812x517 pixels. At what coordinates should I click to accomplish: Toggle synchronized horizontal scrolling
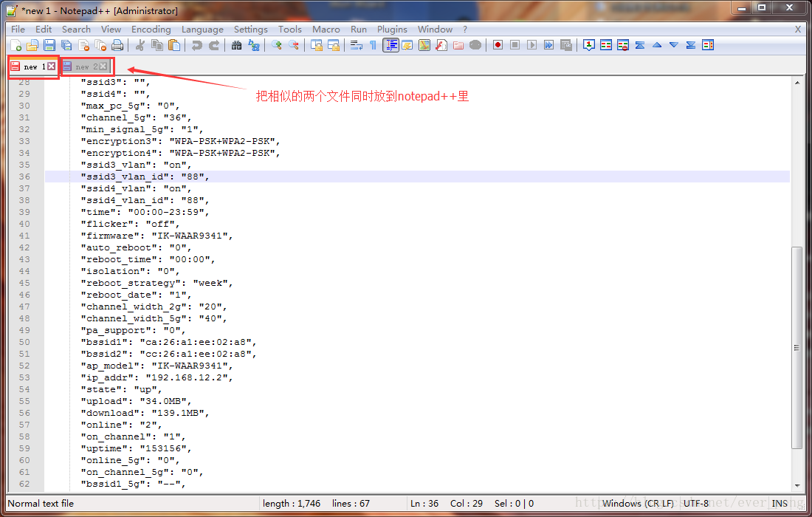334,45
